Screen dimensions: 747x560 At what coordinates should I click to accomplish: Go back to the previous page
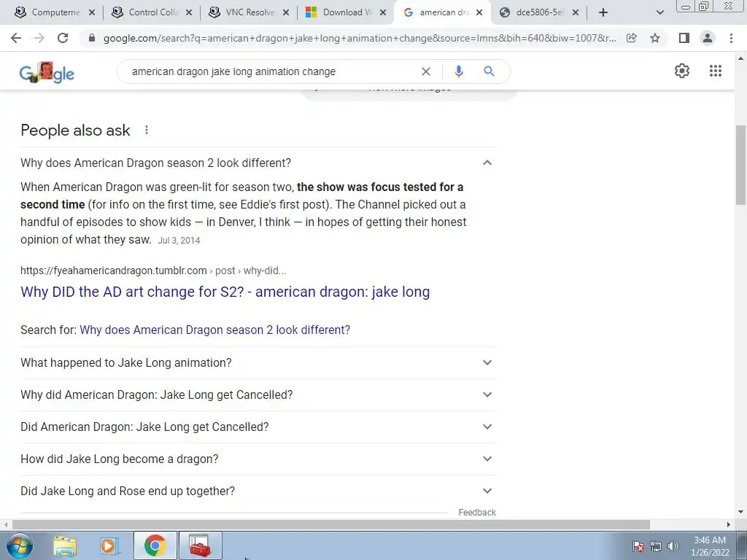(x=16, y=38)
